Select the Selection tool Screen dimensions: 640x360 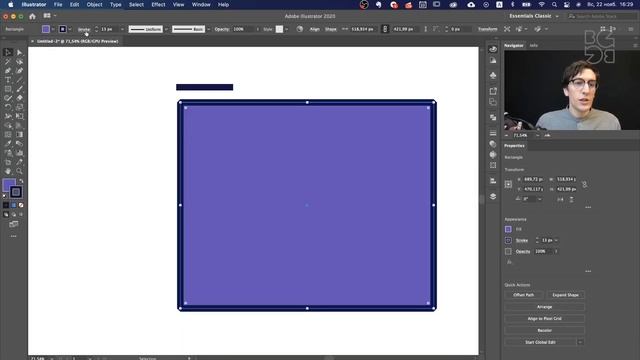tap(8, 52)
